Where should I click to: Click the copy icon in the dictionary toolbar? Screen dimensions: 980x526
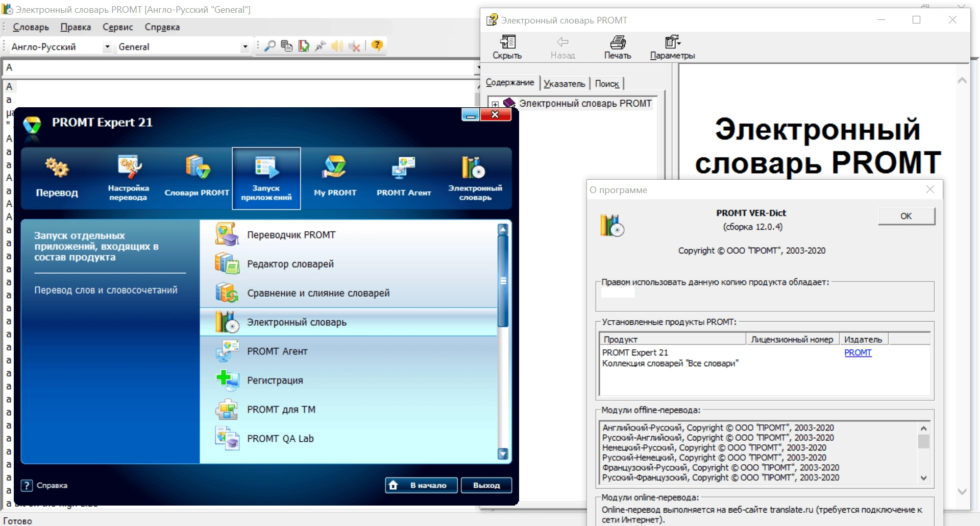[x=287, y=46]
